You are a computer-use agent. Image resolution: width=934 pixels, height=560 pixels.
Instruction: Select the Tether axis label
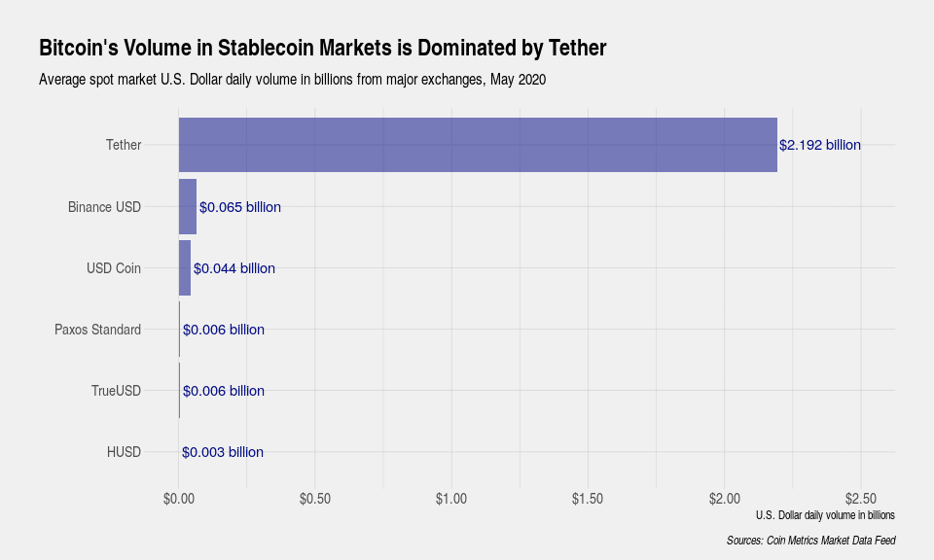point(124,145)
